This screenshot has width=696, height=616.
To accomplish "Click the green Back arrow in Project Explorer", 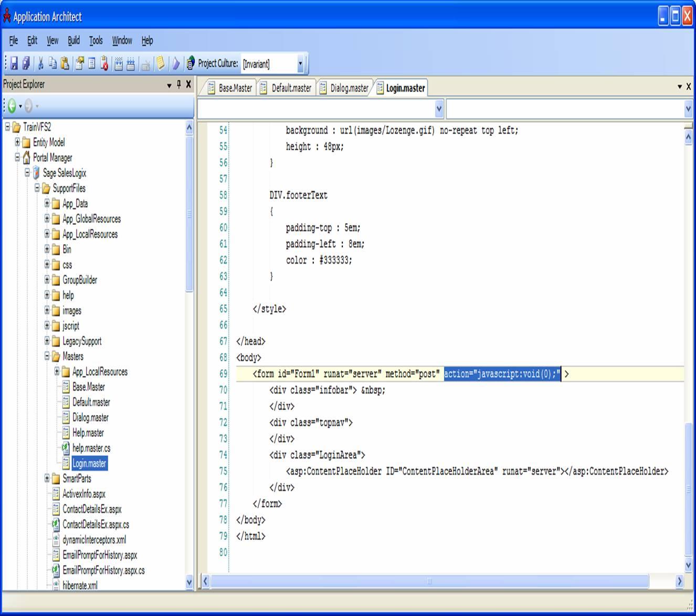I will tap(12, 107).
